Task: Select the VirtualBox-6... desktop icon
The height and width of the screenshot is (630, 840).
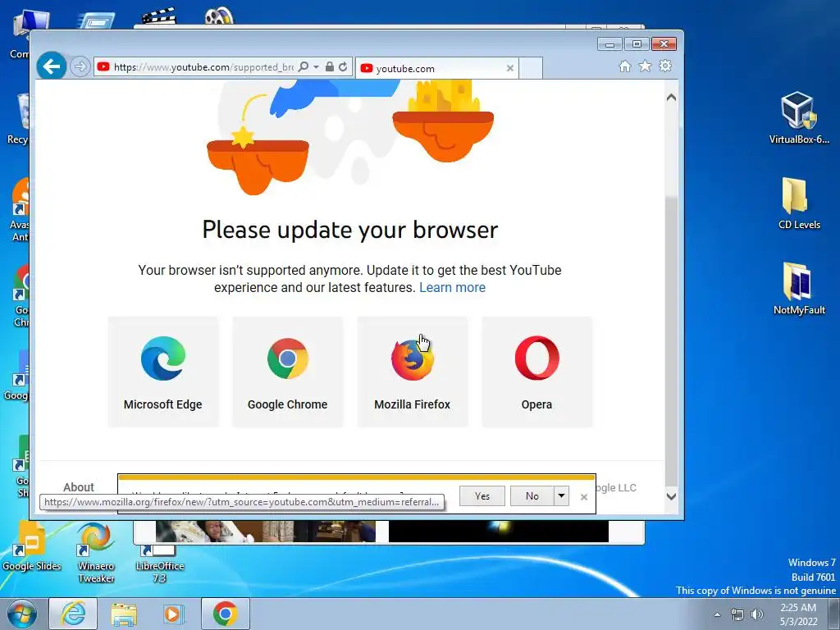Action: pyautogui.click(x=798, y=118)
